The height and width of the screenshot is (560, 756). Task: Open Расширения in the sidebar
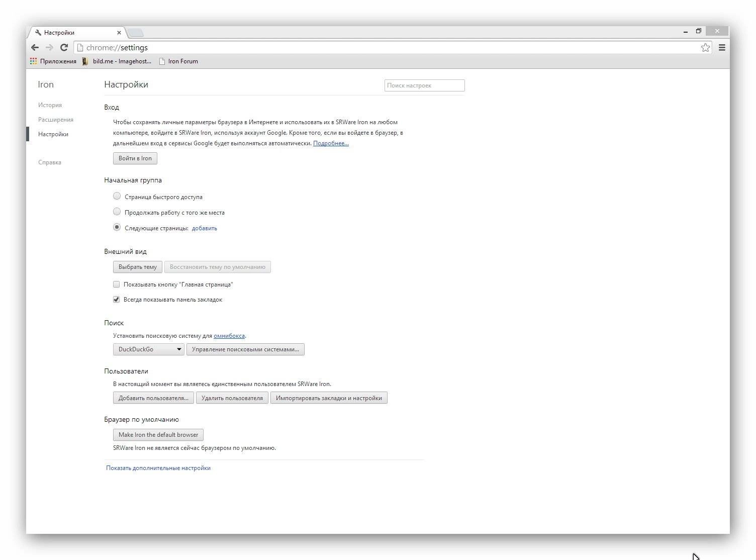pyautogui.click(x=56, y=120)
